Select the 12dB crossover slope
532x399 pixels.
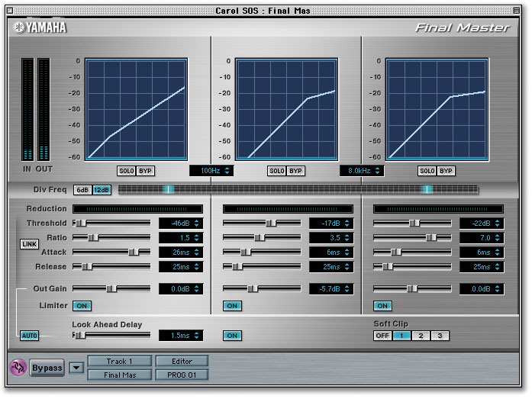point(102,190)
